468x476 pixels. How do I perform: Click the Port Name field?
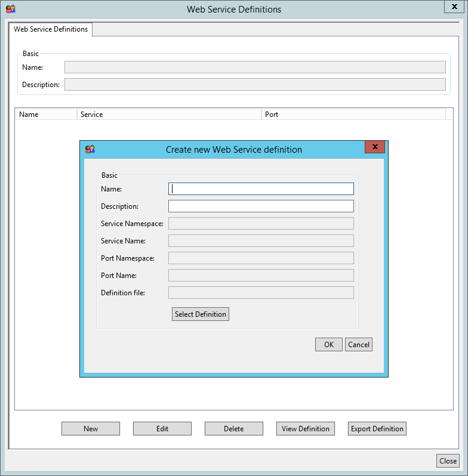261,276
